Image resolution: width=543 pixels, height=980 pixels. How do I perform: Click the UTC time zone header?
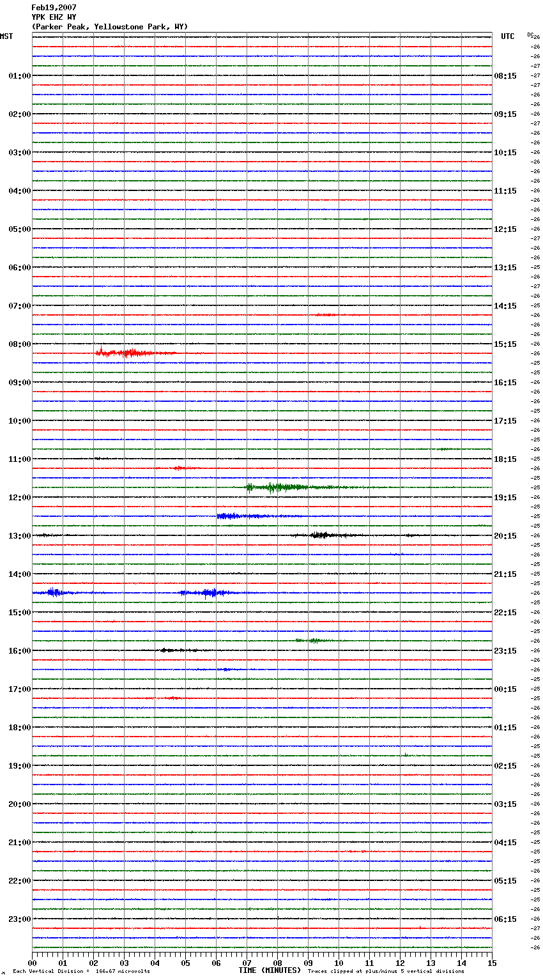click(x=508, y=36)
